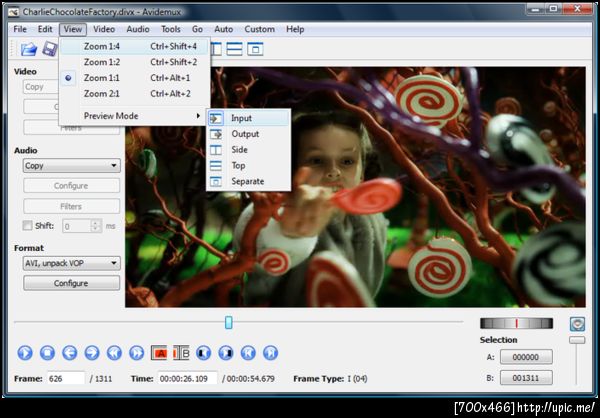
Task: Open the Custom menu
Action: pyautogui.click(x=259, y=29)
